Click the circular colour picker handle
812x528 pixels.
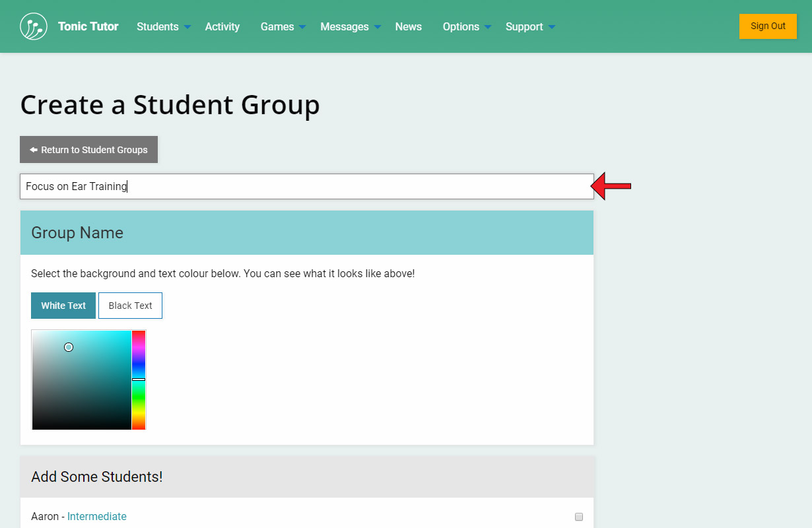[x=69, y=347]
